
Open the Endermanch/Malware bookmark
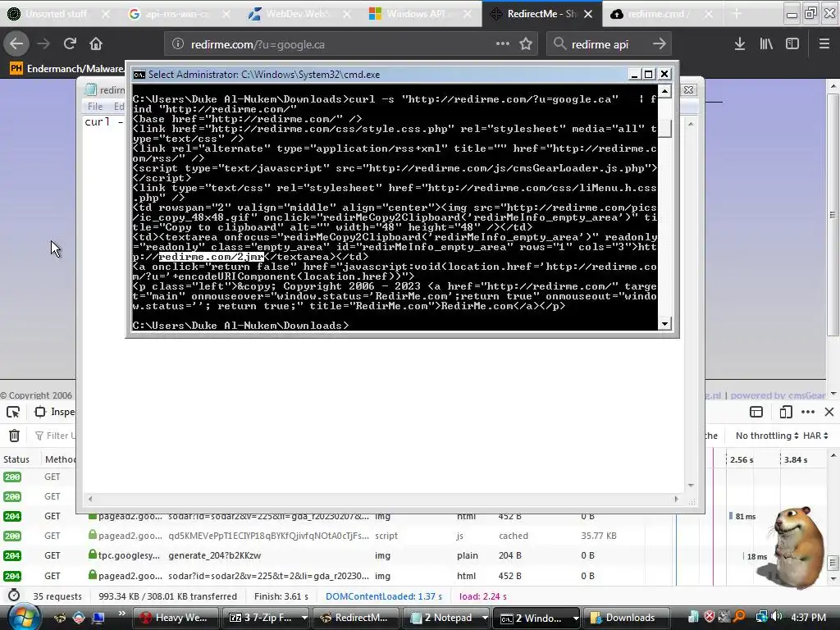[x=67, y=69]
